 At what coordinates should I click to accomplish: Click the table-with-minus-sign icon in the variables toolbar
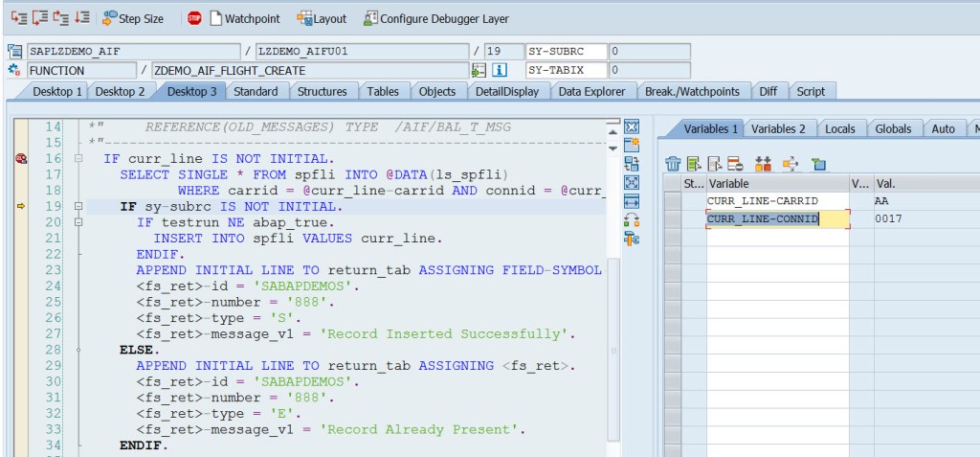point(736,164)
